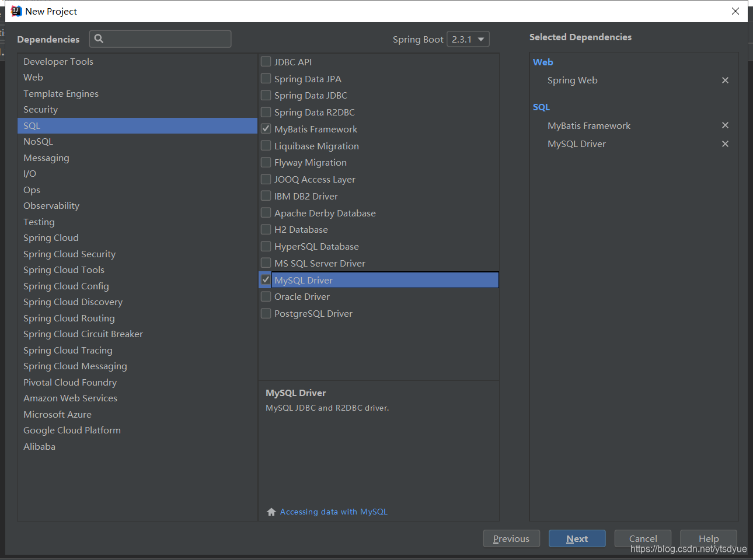The height and width of the screenshot is (560, 753).
Task: Proceed with the Next button
Action: pyautogui.click(x=577, y=538)
